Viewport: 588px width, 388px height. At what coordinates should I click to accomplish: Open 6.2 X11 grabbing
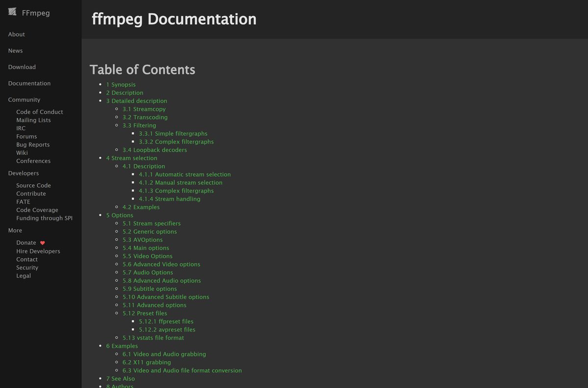click(x=147, y=362)
